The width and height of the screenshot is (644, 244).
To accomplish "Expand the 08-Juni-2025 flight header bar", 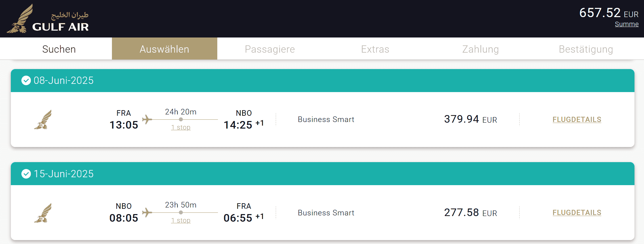I will [x=322, y=81].
